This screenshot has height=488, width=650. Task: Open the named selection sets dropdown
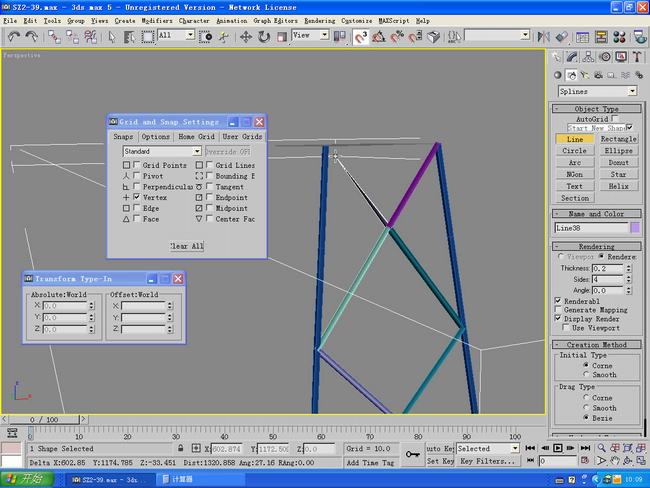pyautogui.click(x=525, y=35)
